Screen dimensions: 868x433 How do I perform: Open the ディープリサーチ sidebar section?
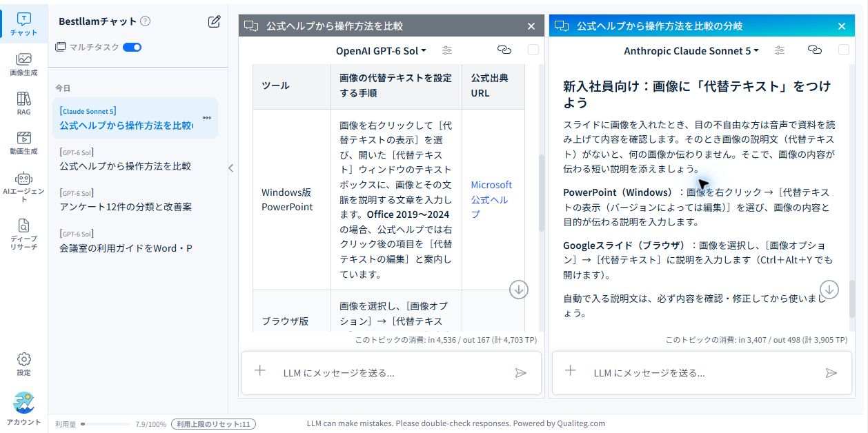pyautogui.click(x=23, y=233)
